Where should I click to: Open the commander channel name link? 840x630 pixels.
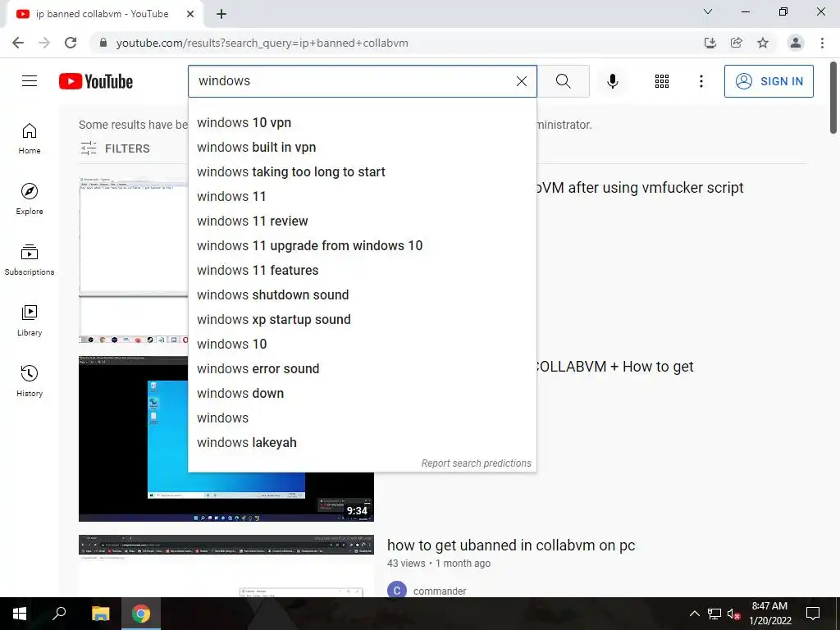coord(440,591)
